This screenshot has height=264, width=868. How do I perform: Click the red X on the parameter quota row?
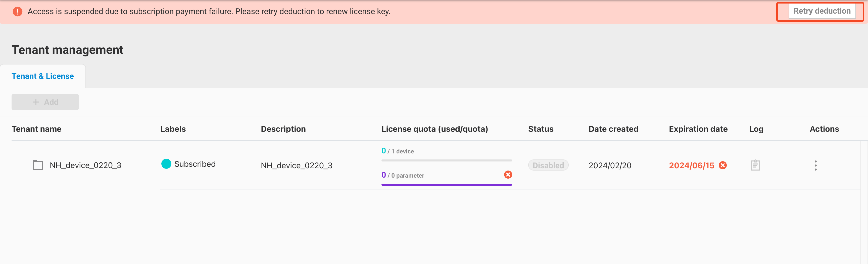[508, 175]
